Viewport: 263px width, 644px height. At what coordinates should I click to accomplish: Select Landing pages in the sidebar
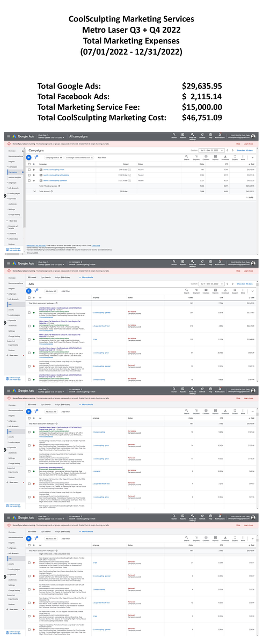14,193
